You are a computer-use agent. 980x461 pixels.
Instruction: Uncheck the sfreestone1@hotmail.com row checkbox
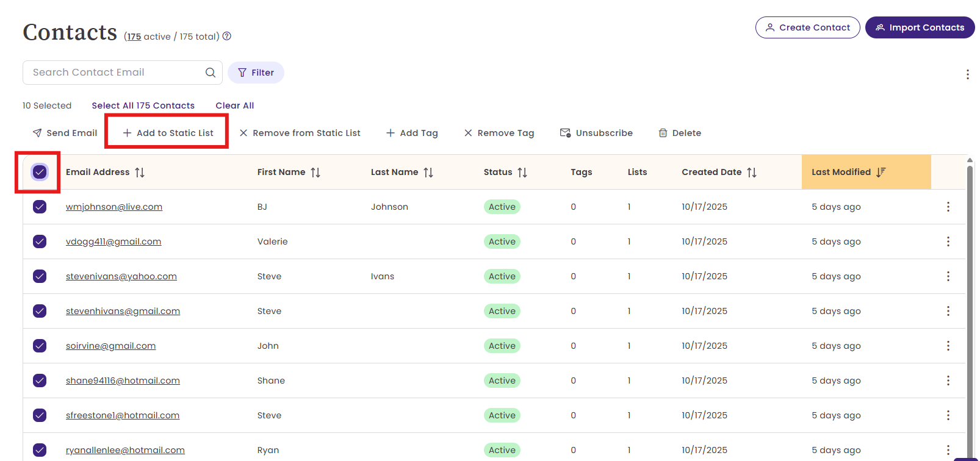(x=40, y=415)
